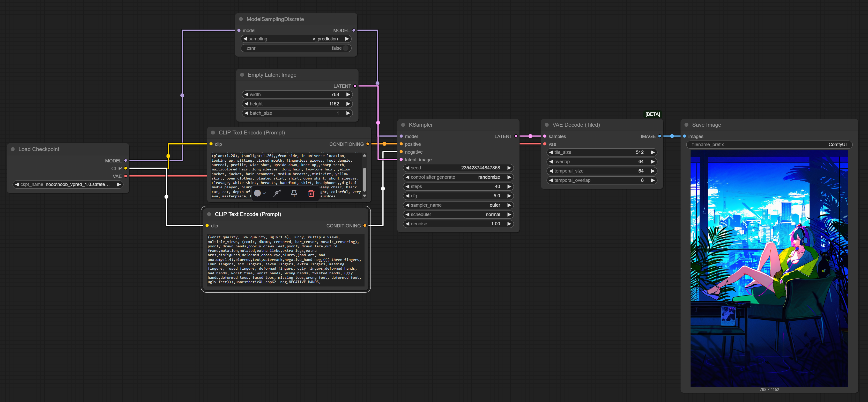Click the KSampler LATENT output port
868x402 pixels.
(516, 136)
